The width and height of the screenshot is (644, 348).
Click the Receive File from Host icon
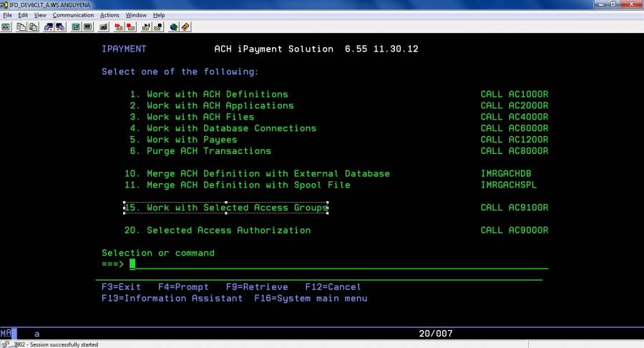[60, 27]
